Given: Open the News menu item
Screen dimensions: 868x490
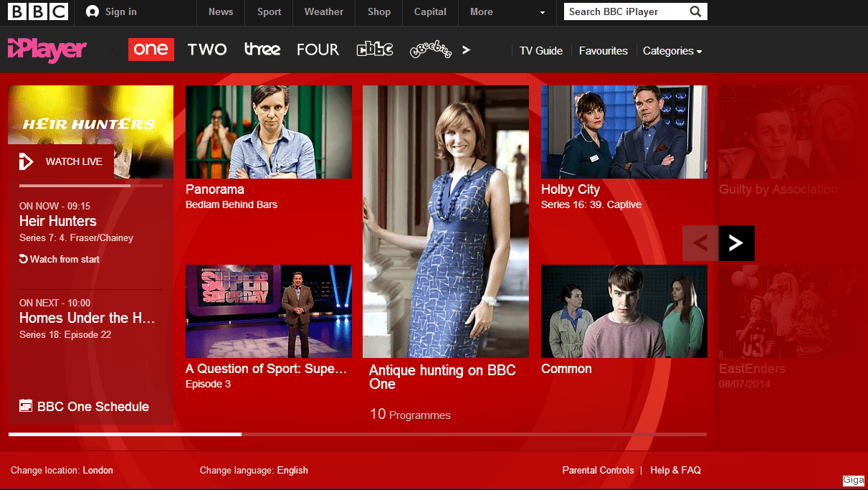Looking at the screenshot, I should [x=221, y=11].
